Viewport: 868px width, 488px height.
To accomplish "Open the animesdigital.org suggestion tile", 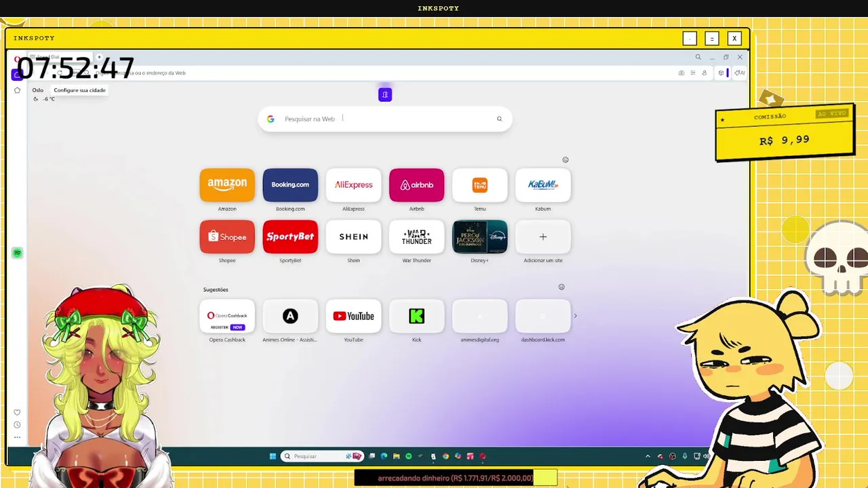I will (x=479, y=316).
